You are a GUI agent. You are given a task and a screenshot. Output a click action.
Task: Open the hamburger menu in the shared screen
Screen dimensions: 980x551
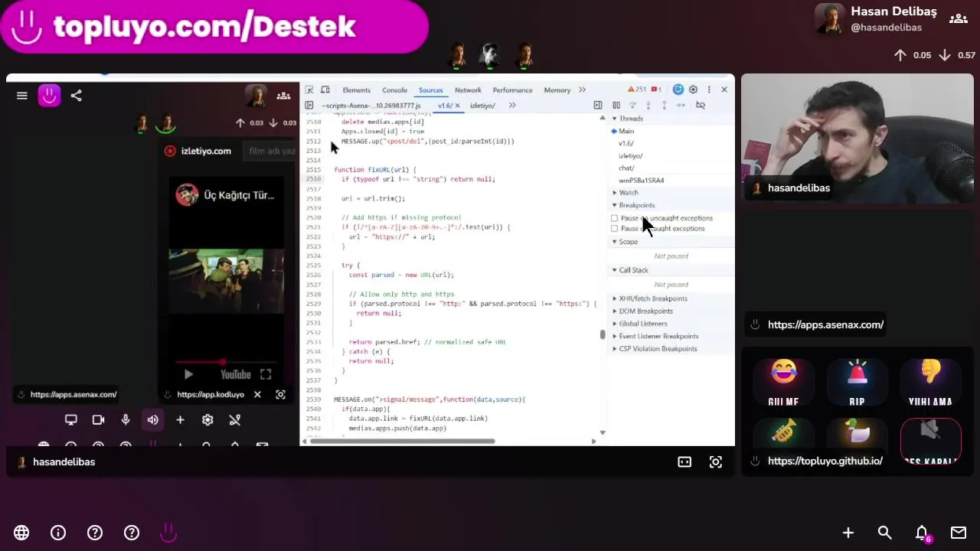pos(21,96)
